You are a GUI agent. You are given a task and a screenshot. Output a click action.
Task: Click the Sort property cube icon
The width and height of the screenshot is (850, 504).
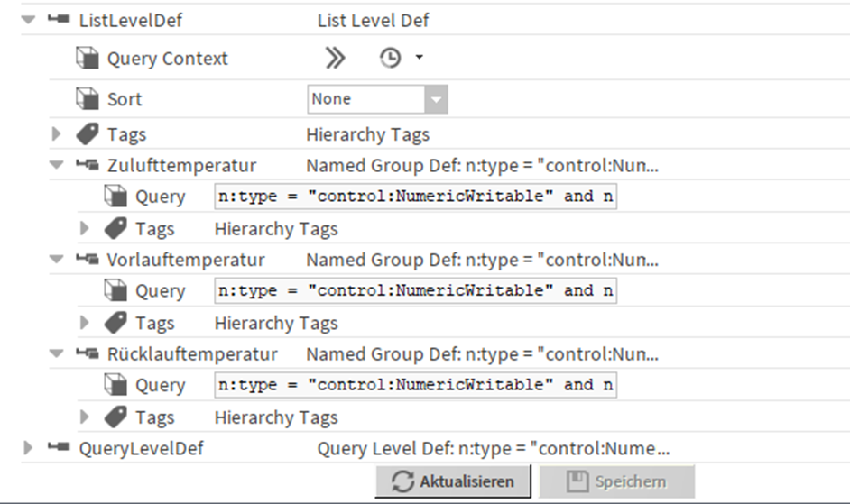pos(88,99)
